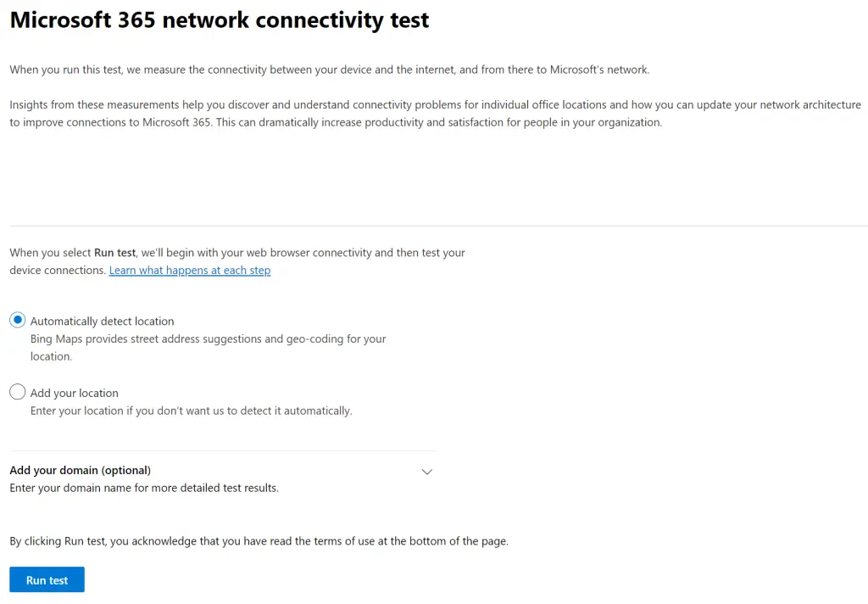
Task: Click the 'Add your location' label text
Action: coord(75,394)
